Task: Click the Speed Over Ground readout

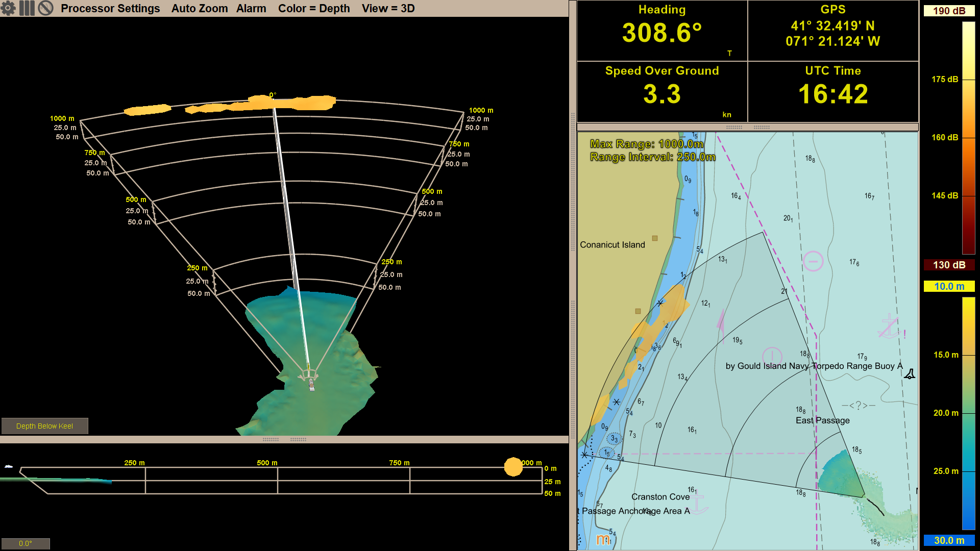Action: point(661,92)
